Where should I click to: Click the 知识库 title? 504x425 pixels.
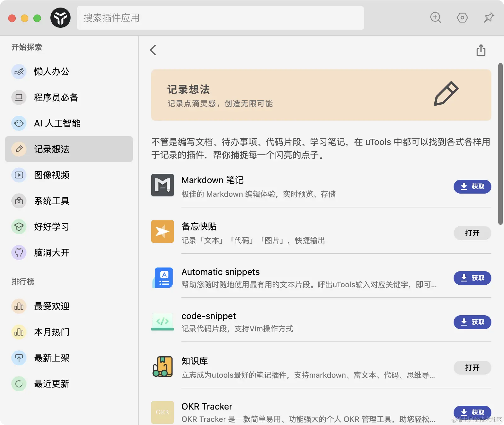[x=195, y=361]
